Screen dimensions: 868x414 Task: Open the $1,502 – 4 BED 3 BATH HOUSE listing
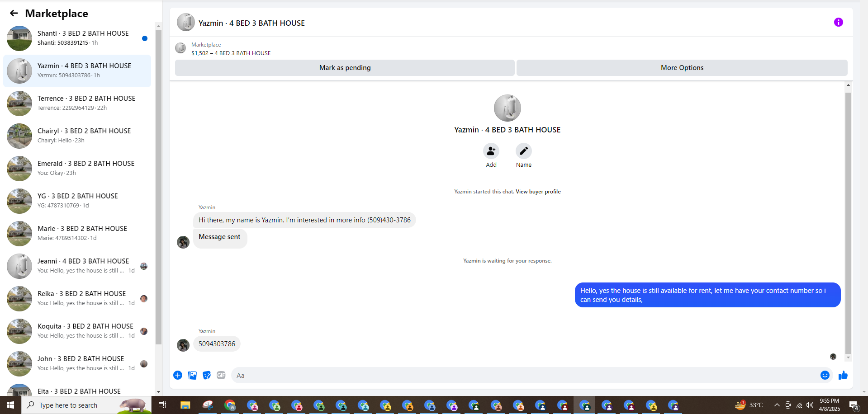pos(231,53)
